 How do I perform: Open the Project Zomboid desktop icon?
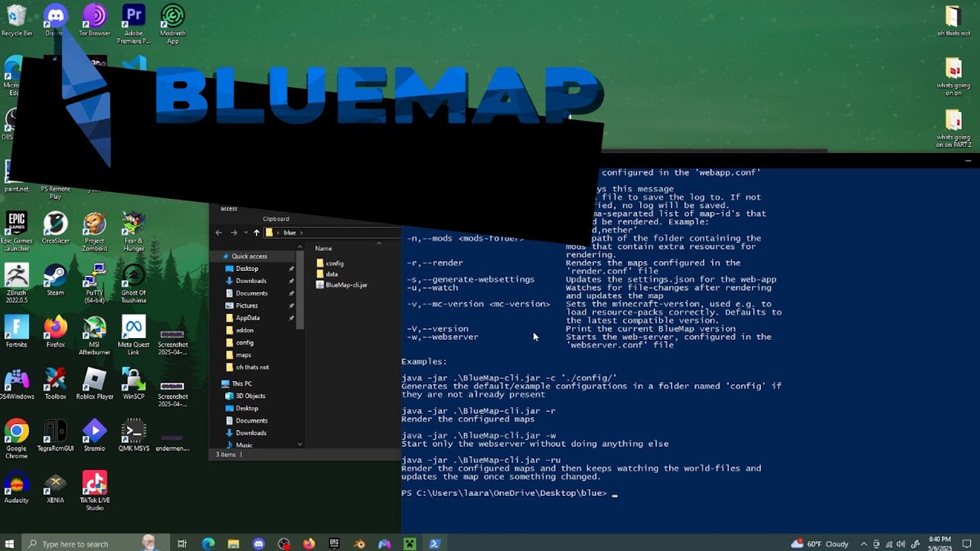(x=95, y=231)
